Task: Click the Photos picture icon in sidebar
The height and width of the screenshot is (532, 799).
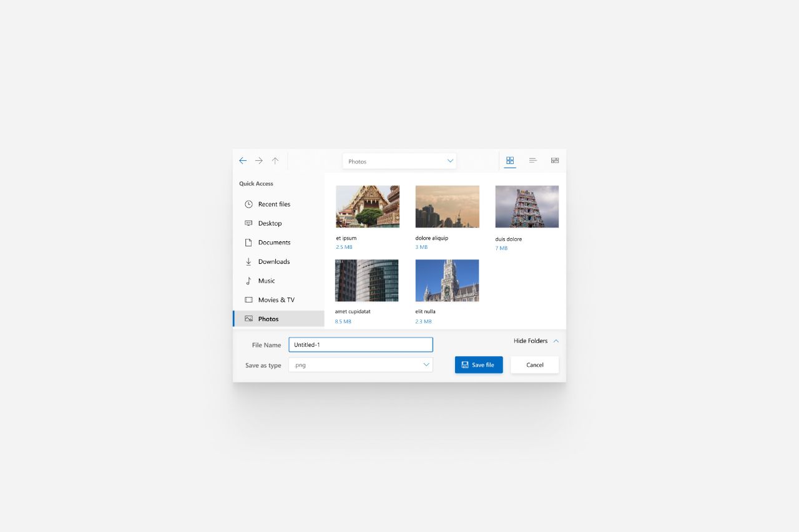Action: pos(248,319)
